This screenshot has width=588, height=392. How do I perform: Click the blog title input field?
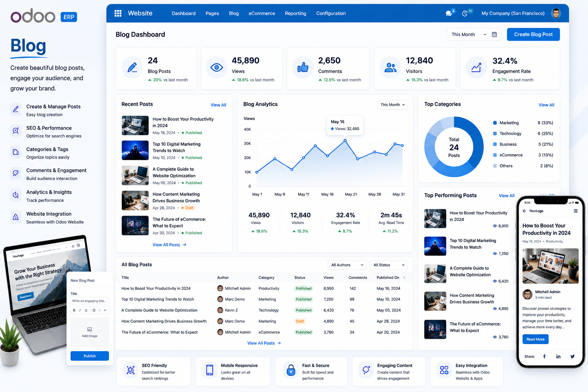(x=90, y=301)
